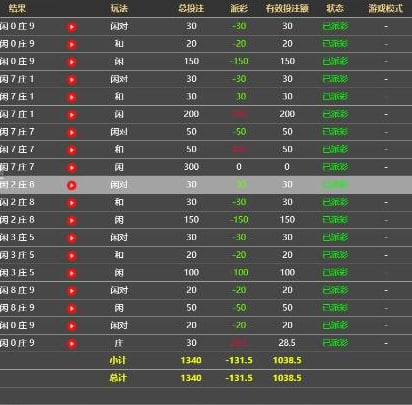Click replay icon for 闲8庄9 闲对 row

72,291
